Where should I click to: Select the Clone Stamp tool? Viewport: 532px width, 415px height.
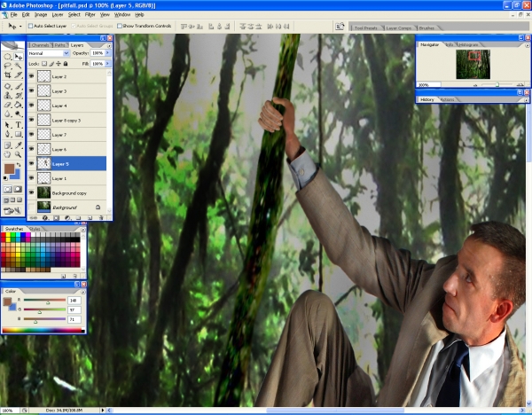[7, 96]
